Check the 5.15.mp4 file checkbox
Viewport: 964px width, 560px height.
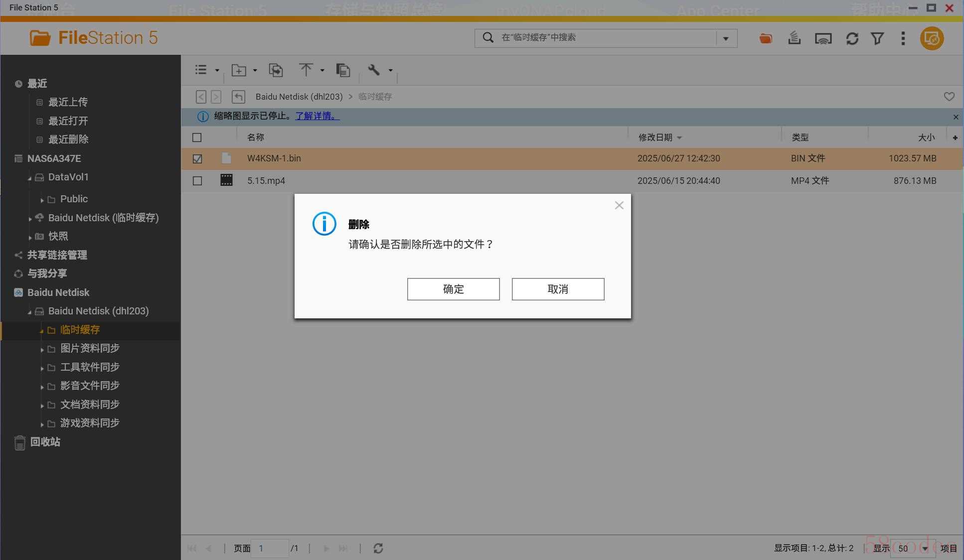pos(197,181)
